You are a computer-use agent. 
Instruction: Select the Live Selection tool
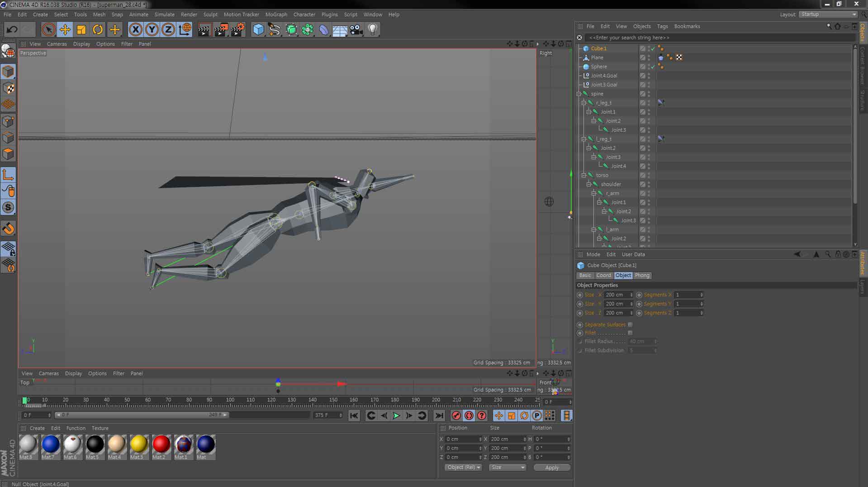(48, 30)
